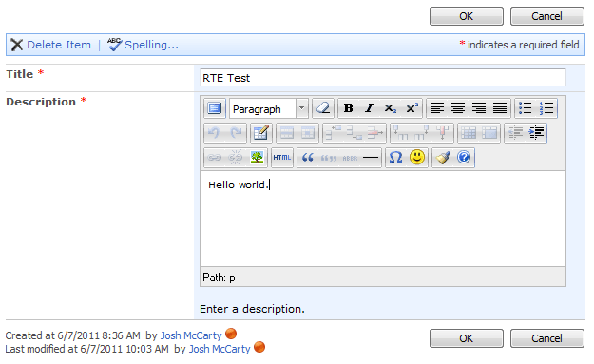
Task: Delete the table column
Action: click(x=443, y=133)
